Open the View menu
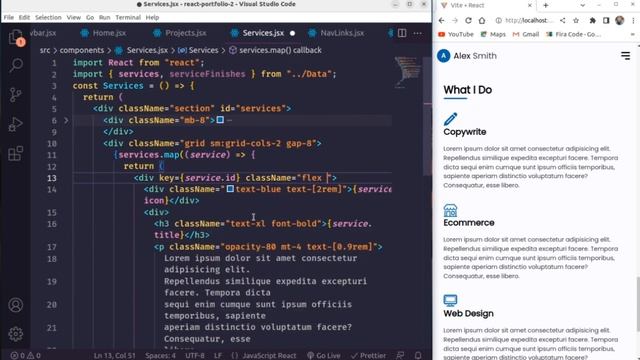The height and width of the screenshot is (360, 640). pyautogui.click(x=73, y=18)
